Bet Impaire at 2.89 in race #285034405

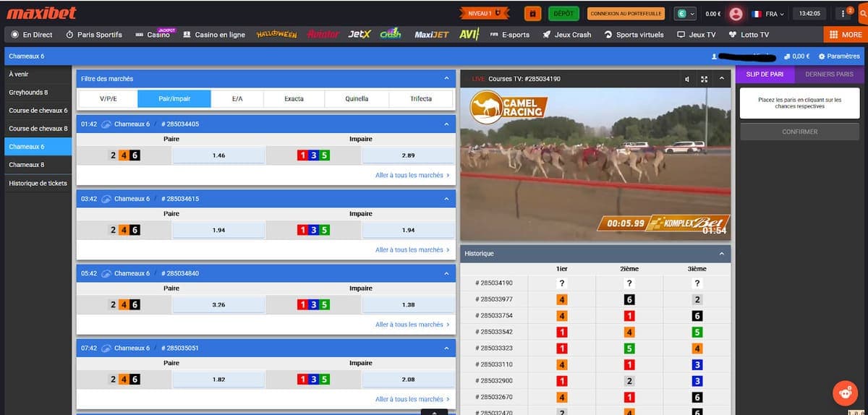[x=408, y=155]
